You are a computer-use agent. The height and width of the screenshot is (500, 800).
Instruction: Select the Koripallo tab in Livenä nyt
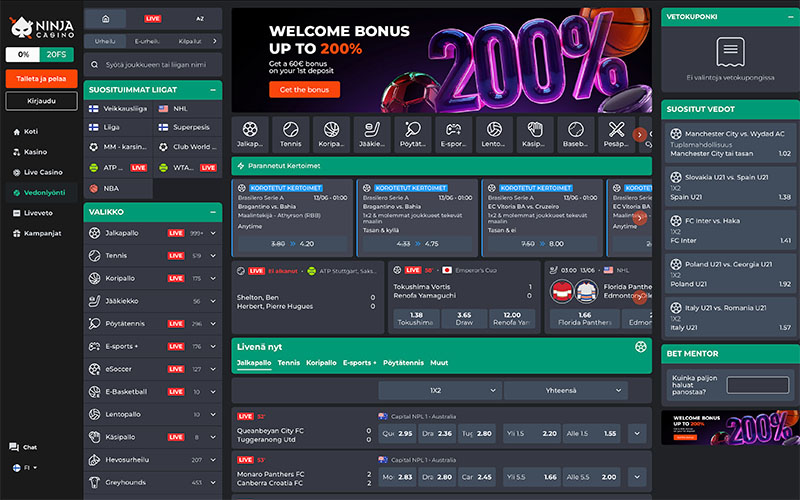[321, 363]
